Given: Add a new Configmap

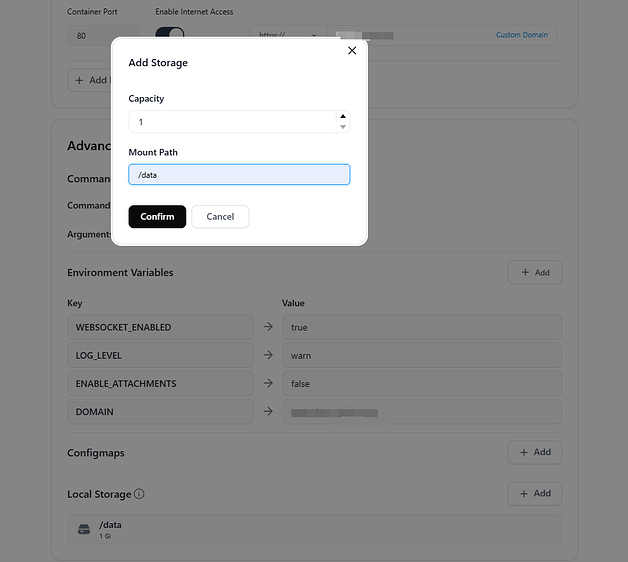Looking at the screenshot, I should 534,452.
